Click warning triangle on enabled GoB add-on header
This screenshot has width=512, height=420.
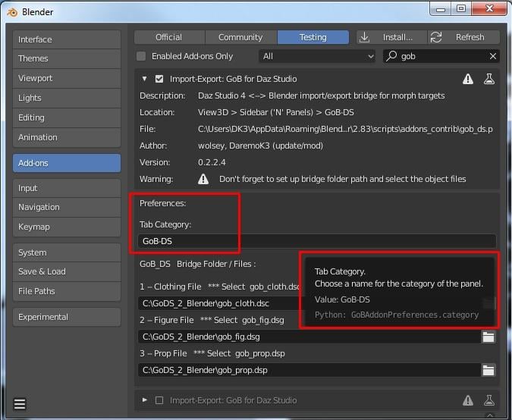468,79
